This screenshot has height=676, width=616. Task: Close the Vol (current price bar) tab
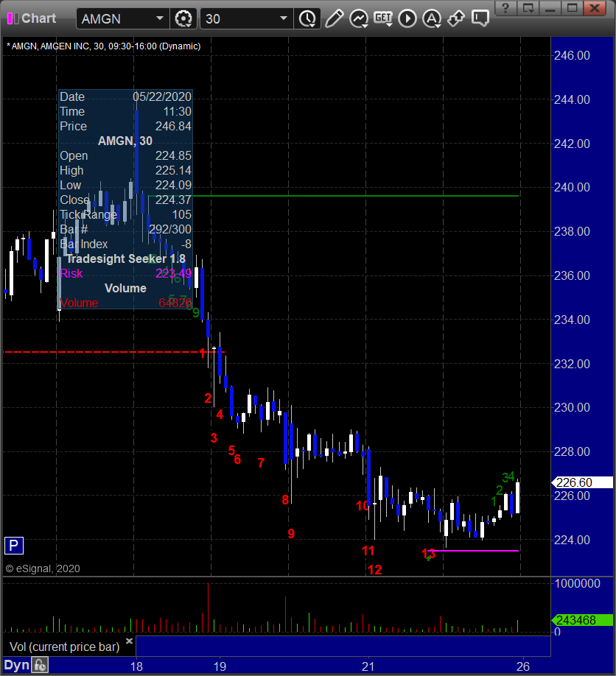(128, 641)
